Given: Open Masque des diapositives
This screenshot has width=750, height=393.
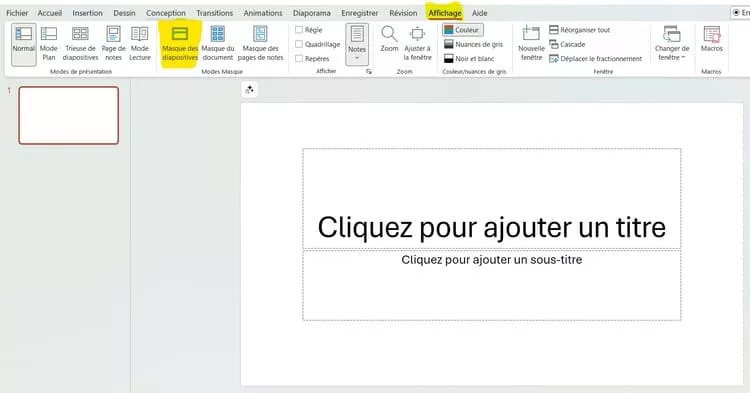Looking at the screenshot, I should (x=180, y=44).
